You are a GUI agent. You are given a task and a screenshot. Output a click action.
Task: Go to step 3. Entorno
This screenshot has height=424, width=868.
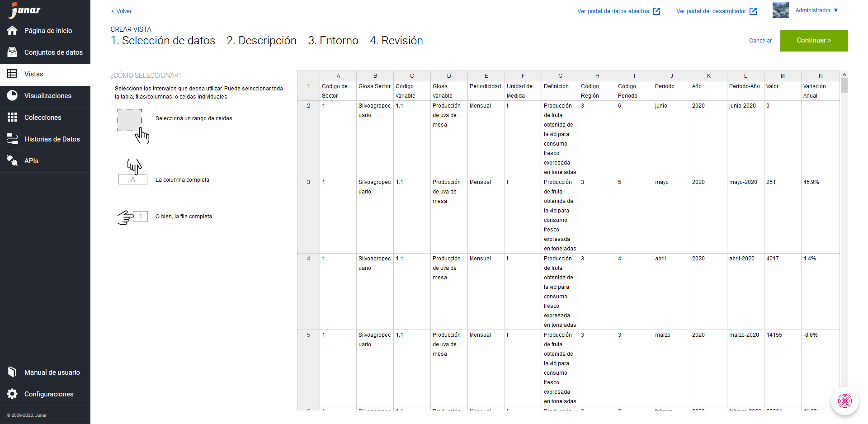333,41
